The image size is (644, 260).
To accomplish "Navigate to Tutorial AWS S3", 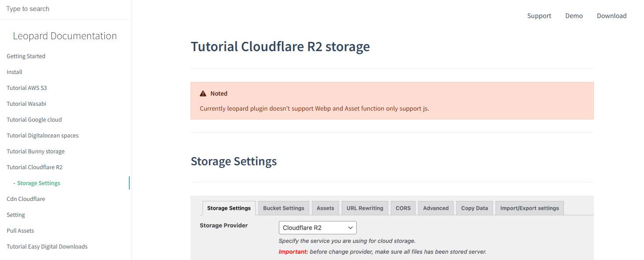I will 26,88.
